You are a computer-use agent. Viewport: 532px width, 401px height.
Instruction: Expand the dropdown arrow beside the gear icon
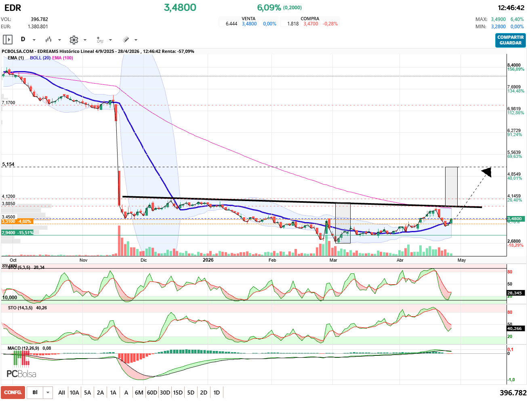click(x=85, y=40)
